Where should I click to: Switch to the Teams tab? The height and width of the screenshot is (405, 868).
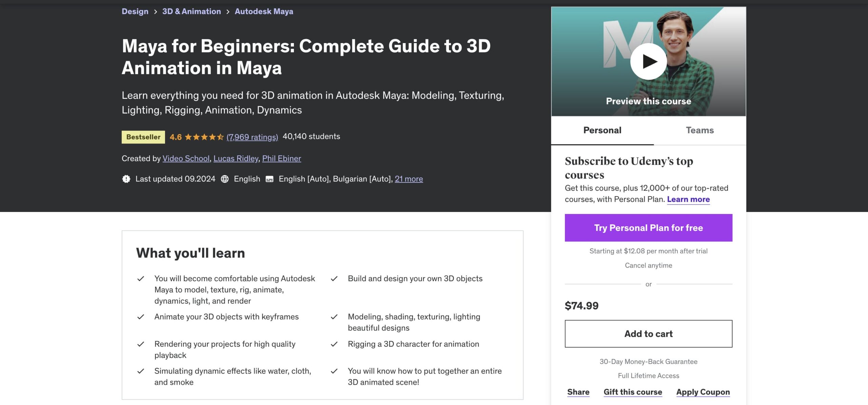click(x=700, y=131)
